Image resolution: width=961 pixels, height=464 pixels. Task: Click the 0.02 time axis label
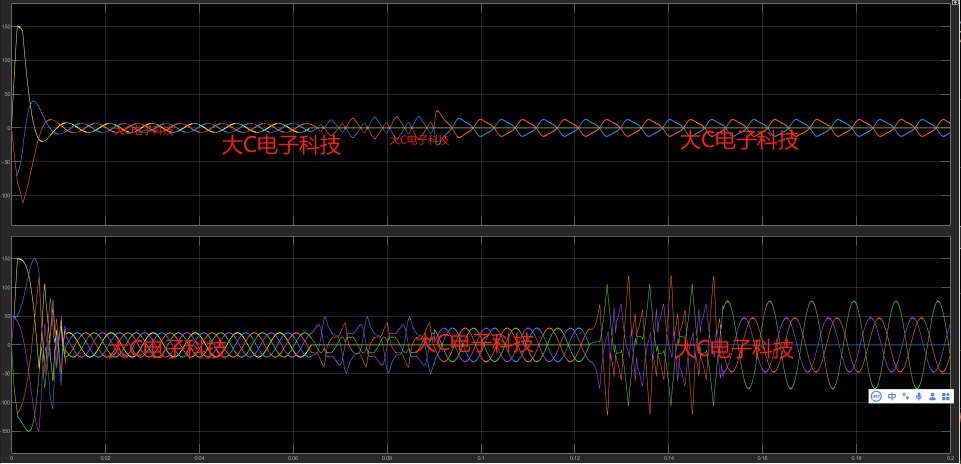coord(105,458)
